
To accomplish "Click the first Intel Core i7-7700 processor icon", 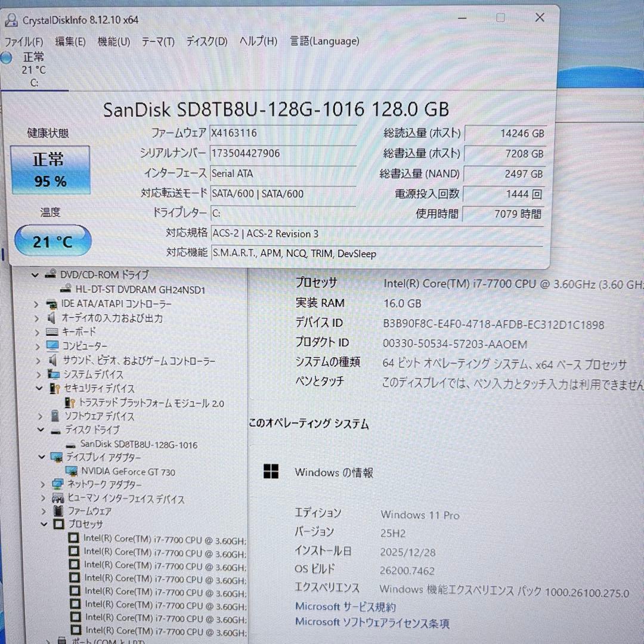I will pos(74,537).
